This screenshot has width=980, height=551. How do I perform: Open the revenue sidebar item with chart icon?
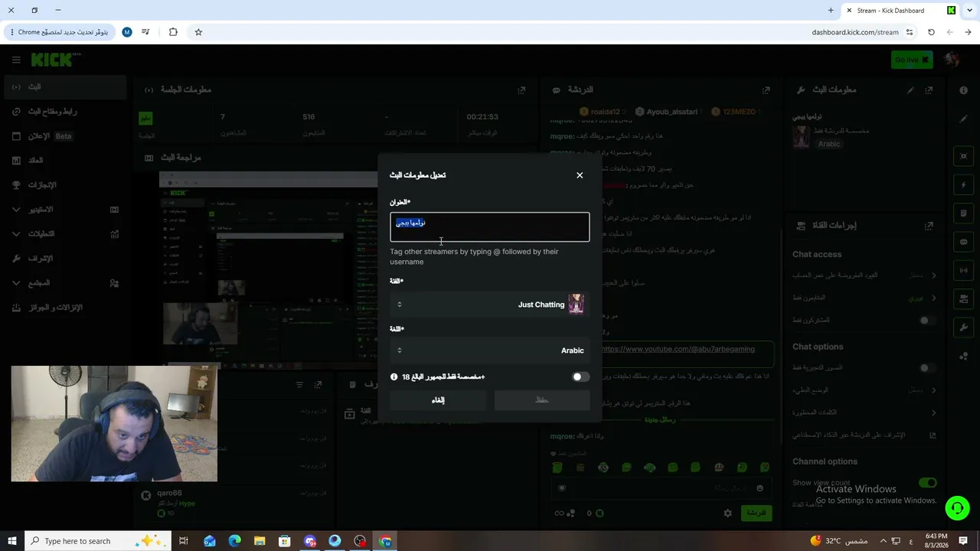64,161
